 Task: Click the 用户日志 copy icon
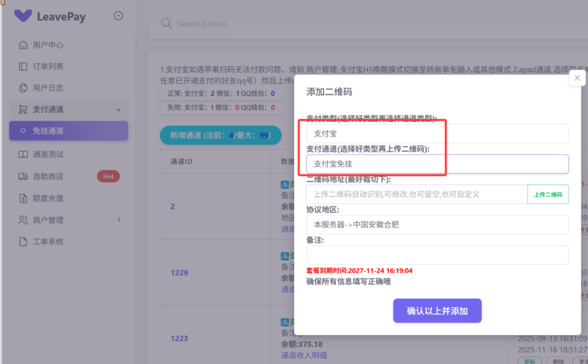(23, 88)
